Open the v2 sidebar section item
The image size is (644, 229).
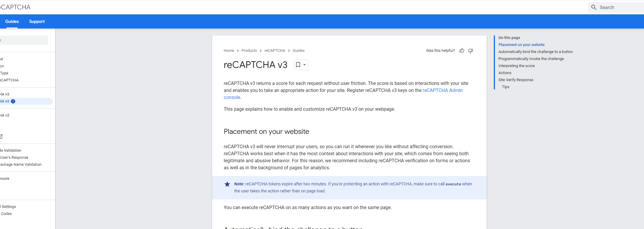coord(5,115)
